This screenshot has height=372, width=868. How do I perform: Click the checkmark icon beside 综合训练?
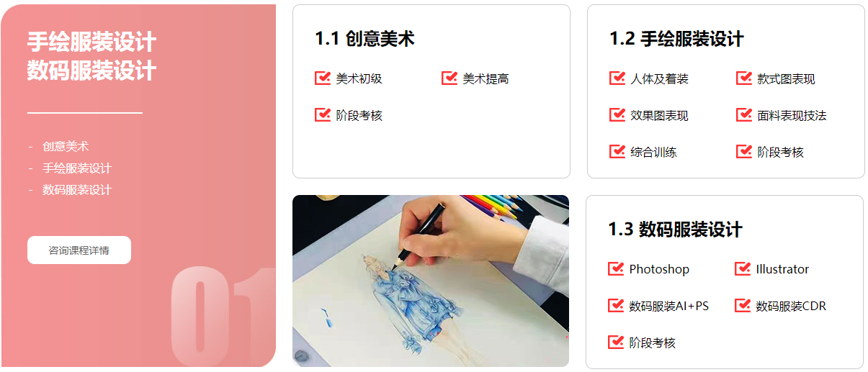coord(617,151)
